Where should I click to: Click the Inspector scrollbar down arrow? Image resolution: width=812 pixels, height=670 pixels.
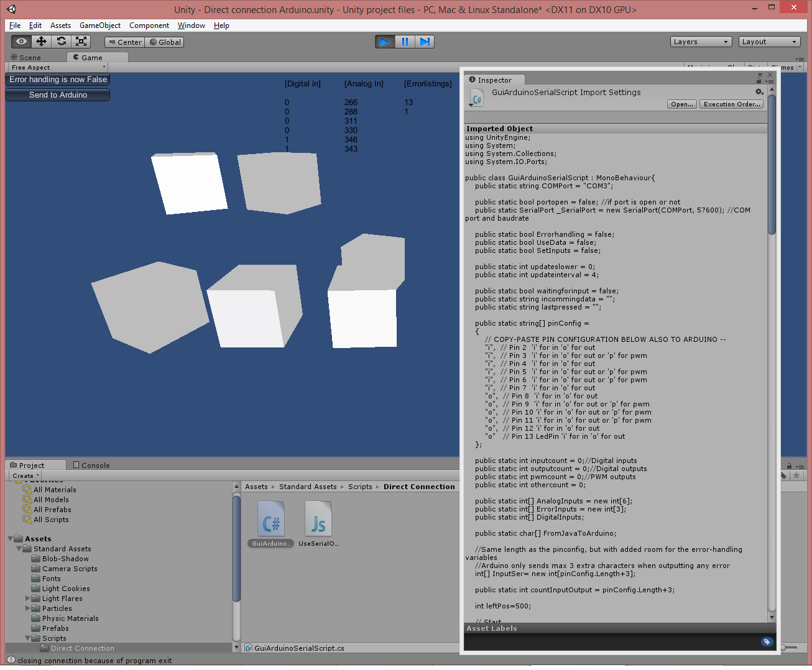coord(772,617)
